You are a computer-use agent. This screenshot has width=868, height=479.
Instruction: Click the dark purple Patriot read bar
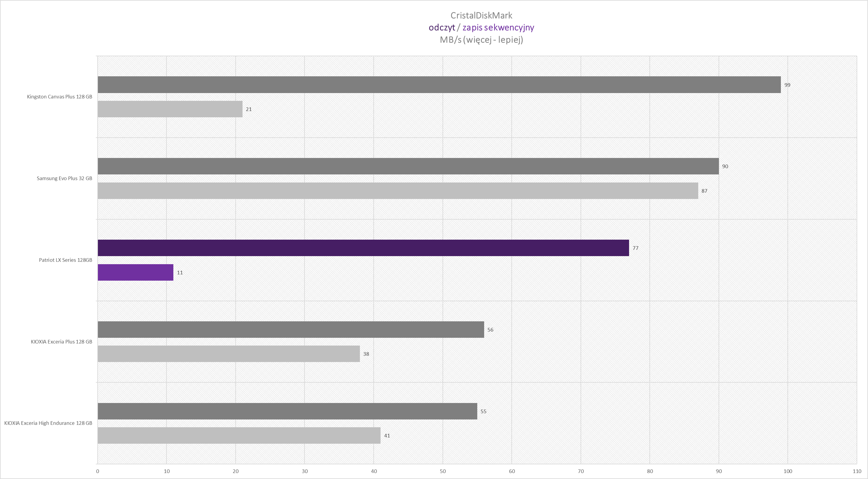pos(363,248)
